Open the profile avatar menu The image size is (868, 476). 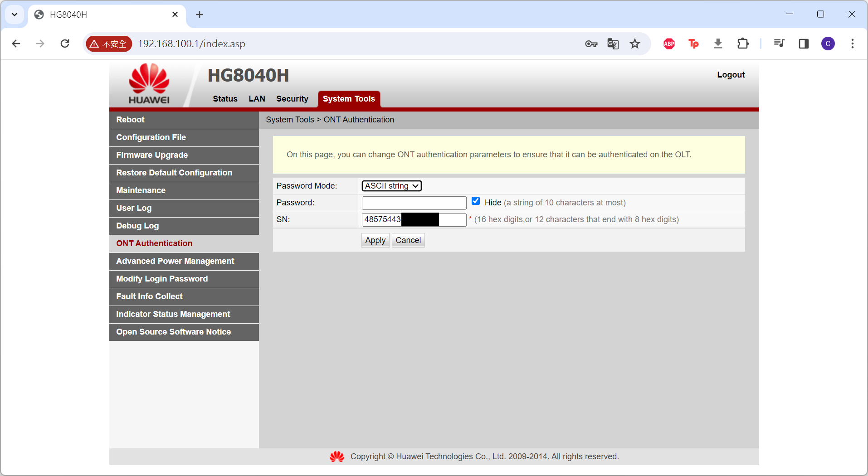[828, 44]
